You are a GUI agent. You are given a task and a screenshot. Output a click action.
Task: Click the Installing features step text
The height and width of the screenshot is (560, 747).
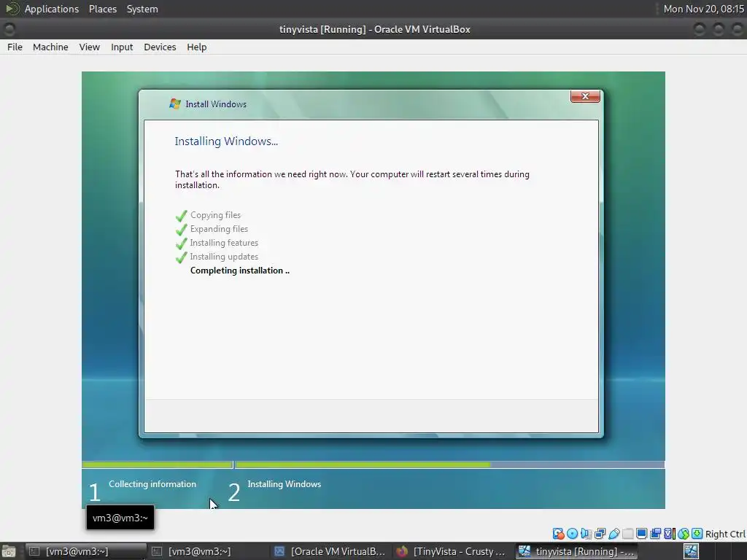(224, 243)
